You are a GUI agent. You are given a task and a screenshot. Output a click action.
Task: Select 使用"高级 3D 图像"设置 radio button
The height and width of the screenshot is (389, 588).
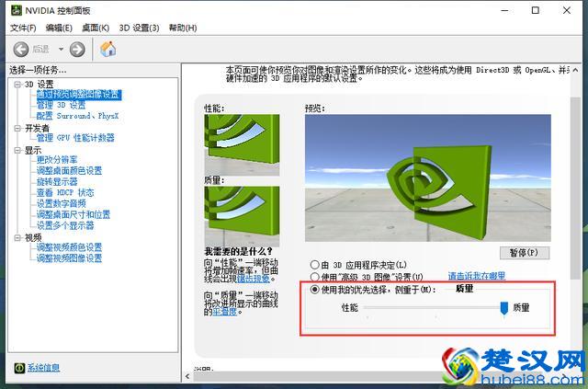point(314,277)
